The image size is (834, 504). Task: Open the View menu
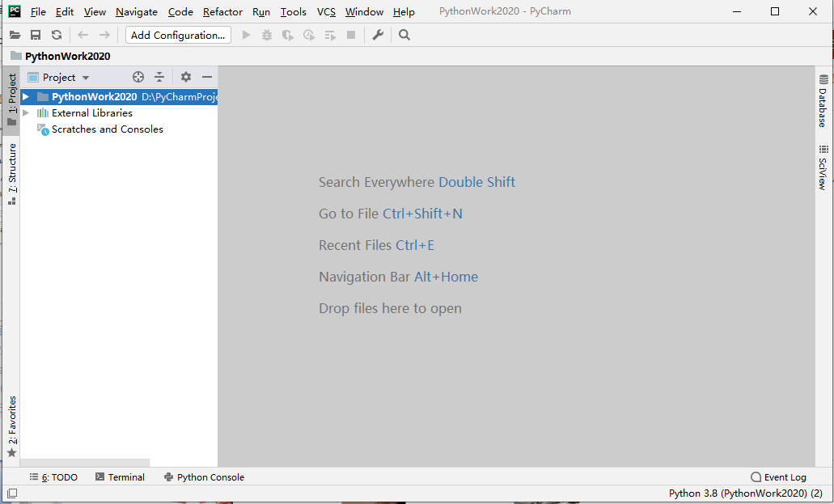[95, 11]
